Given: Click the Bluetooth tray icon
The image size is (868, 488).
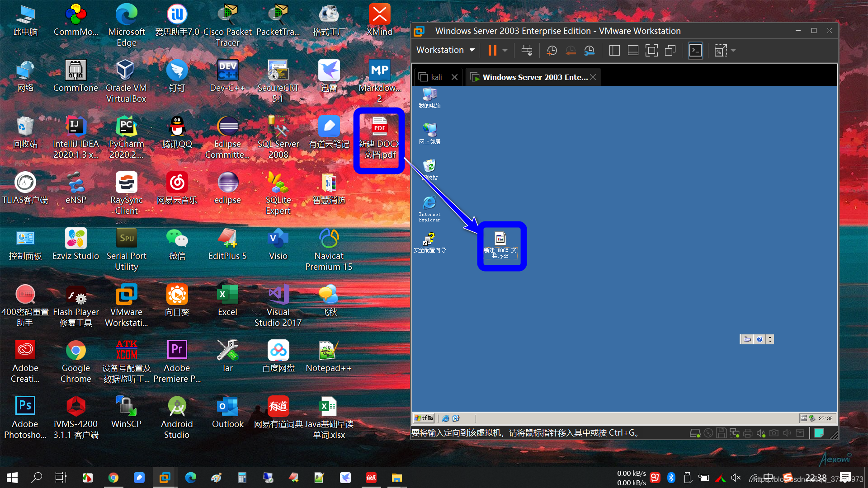Looking at the screenshot, I should (x=671, y=478).
